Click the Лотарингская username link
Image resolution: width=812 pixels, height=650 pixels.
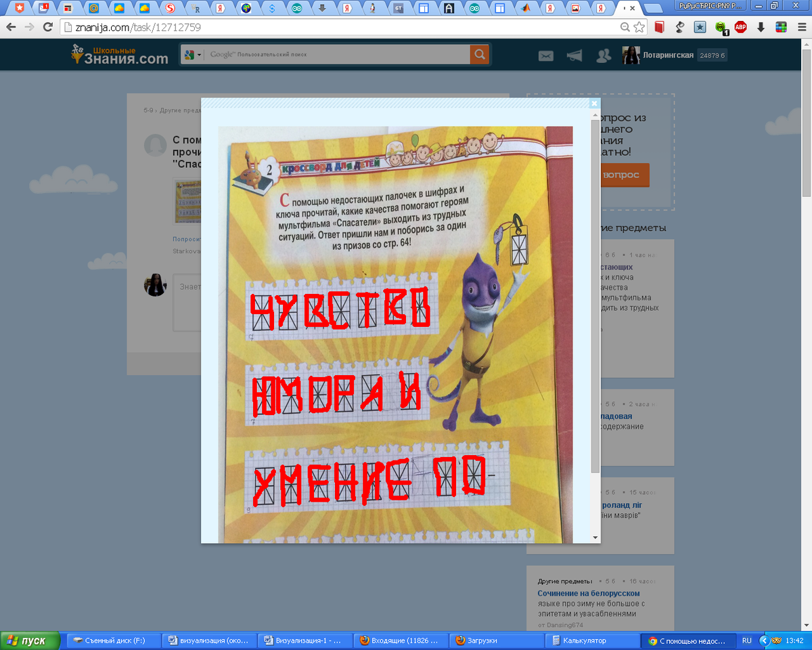point(668,56)
